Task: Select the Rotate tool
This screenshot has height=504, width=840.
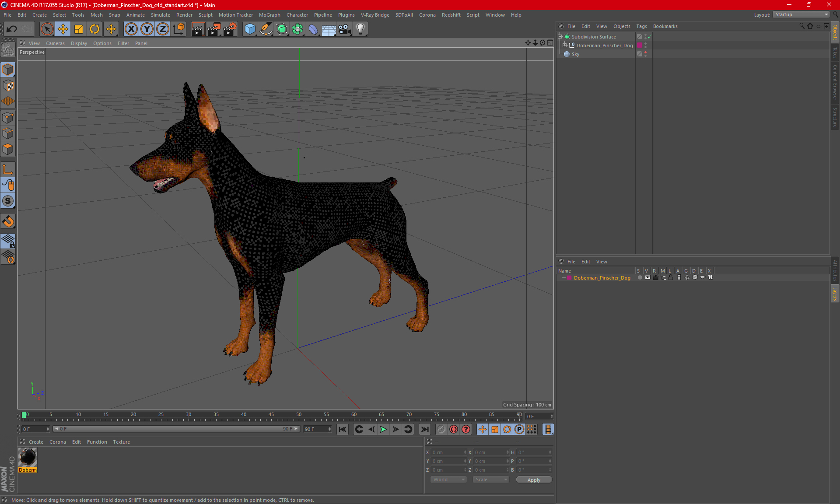Action: (94, 29)
